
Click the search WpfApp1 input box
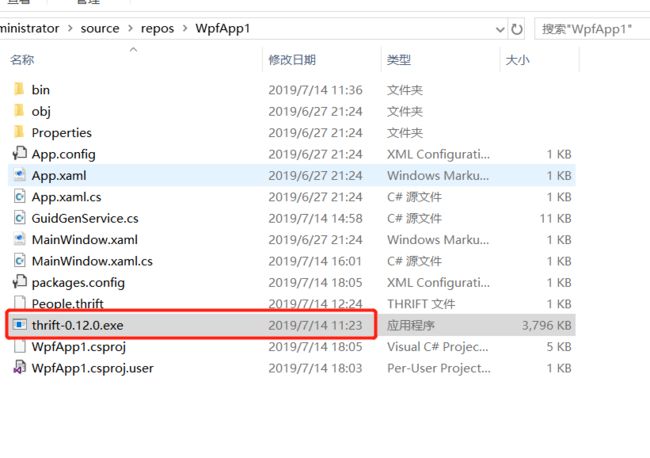coord(592,29)
